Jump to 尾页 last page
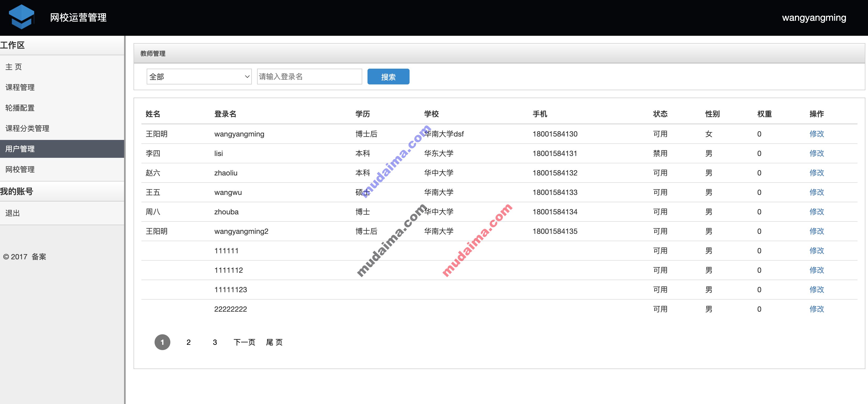The image size is (868, 404). click(274, 342)
